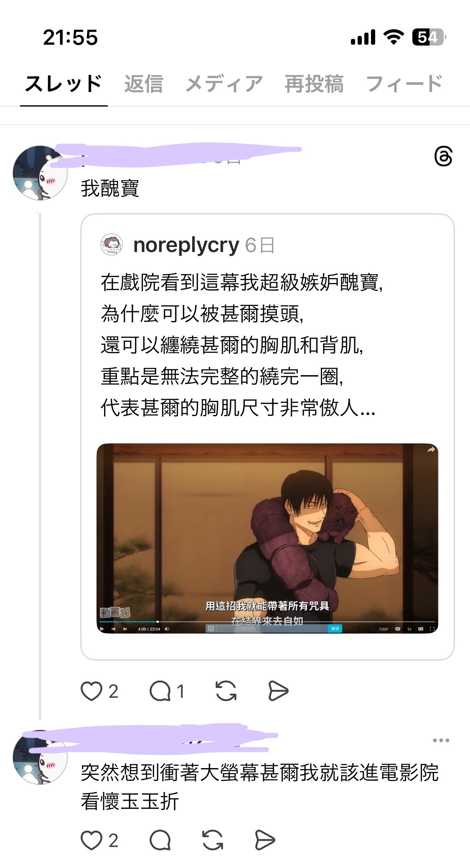Open noreplycry's profile from quoted post
The image size is (470, 868).
[186, 245]
